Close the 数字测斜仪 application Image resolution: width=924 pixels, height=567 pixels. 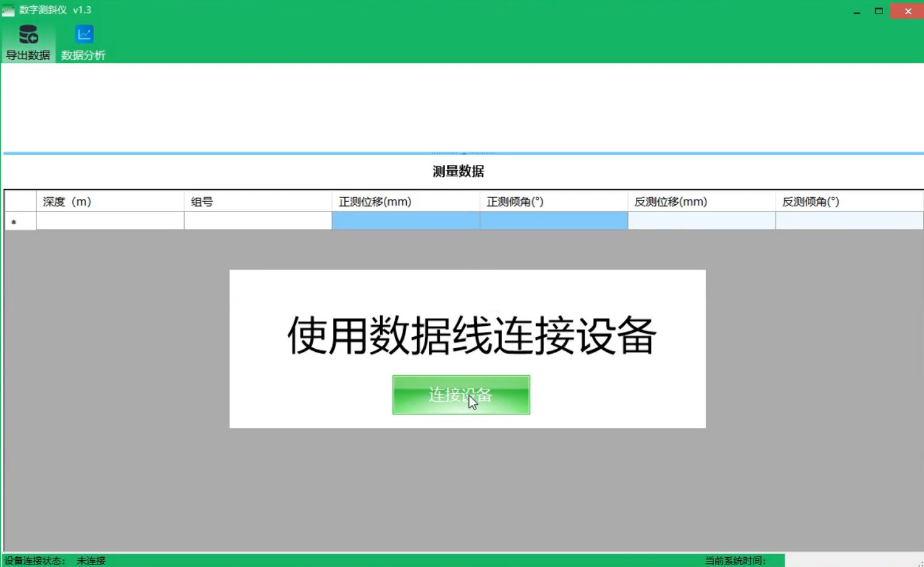(907, 11)
